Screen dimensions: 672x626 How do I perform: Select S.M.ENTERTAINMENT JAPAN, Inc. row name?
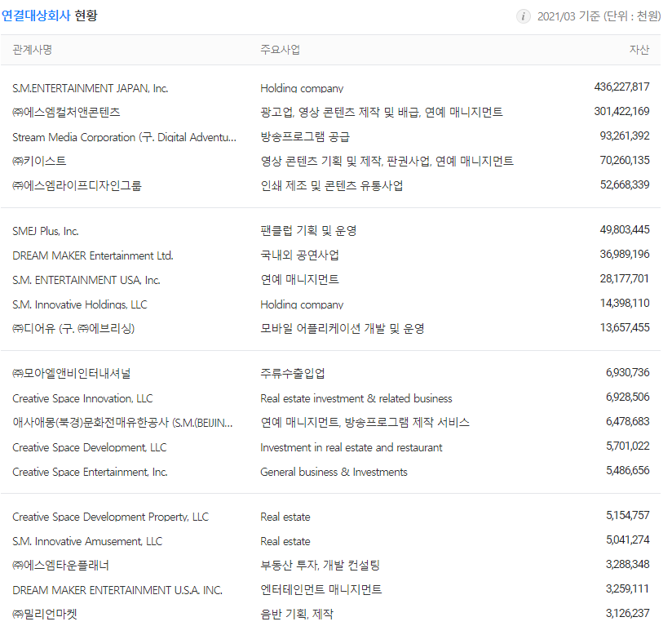tap(90, 88)
